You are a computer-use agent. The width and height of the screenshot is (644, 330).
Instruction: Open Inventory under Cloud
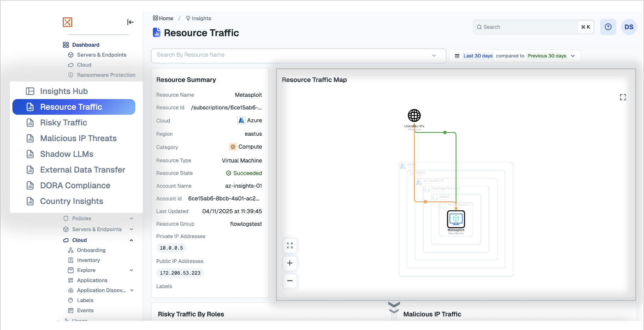(x=89, y=260)
